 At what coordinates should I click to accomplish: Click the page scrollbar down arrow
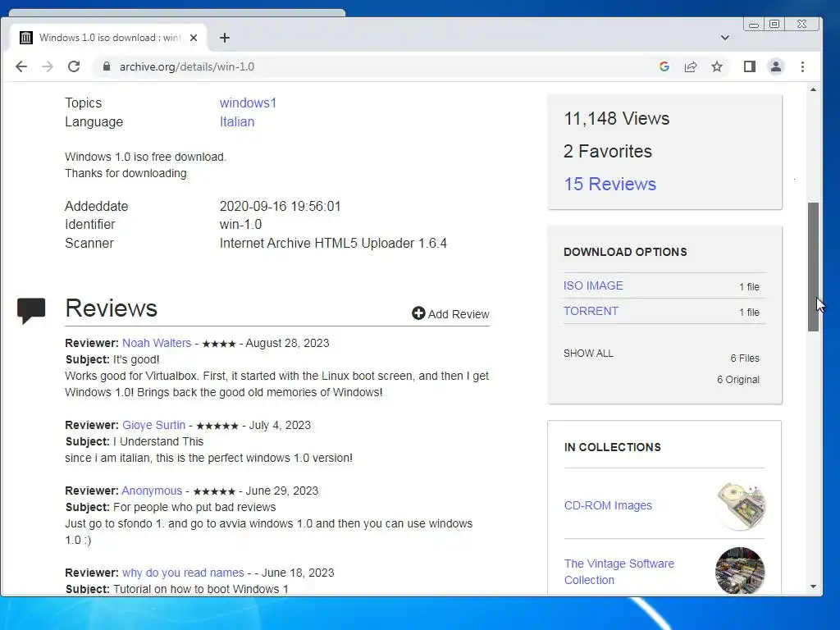point(813,587)
